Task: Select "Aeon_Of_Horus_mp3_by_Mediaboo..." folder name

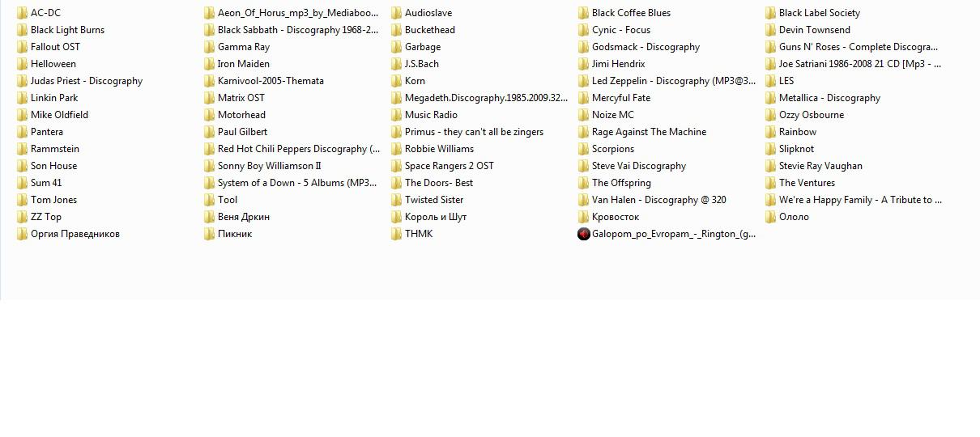Action: 298,13
